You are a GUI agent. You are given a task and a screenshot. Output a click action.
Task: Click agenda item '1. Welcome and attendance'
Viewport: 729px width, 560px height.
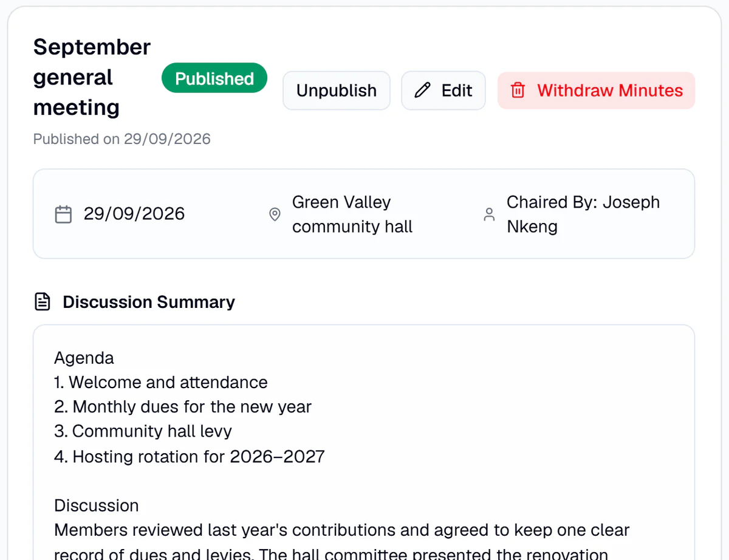(161, 383)
